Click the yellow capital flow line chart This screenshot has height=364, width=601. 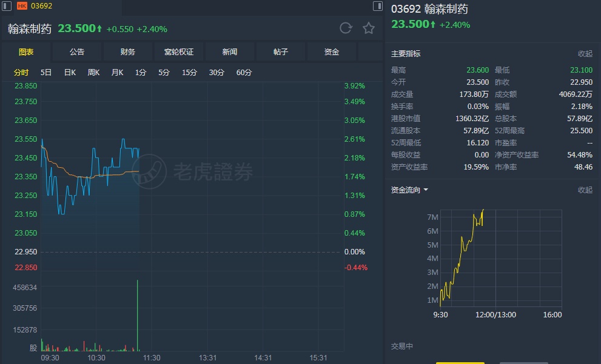point(462,257)
